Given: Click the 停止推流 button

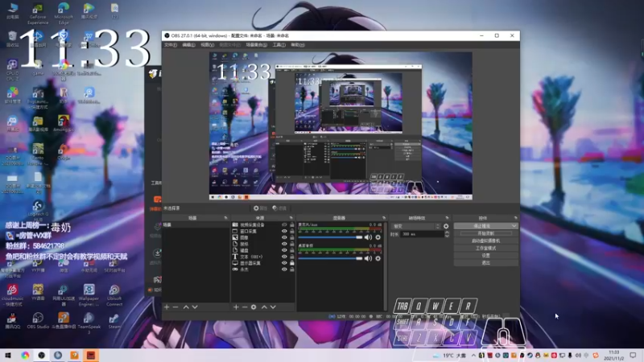Looking at the screenshot, I should 482,226.
